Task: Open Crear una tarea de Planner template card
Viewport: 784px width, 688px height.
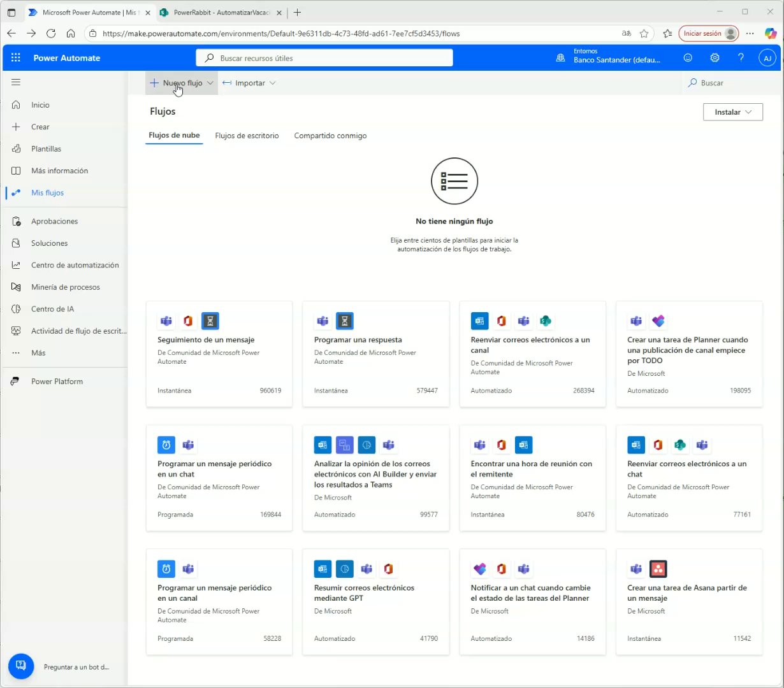Action: tap(690, 354)
